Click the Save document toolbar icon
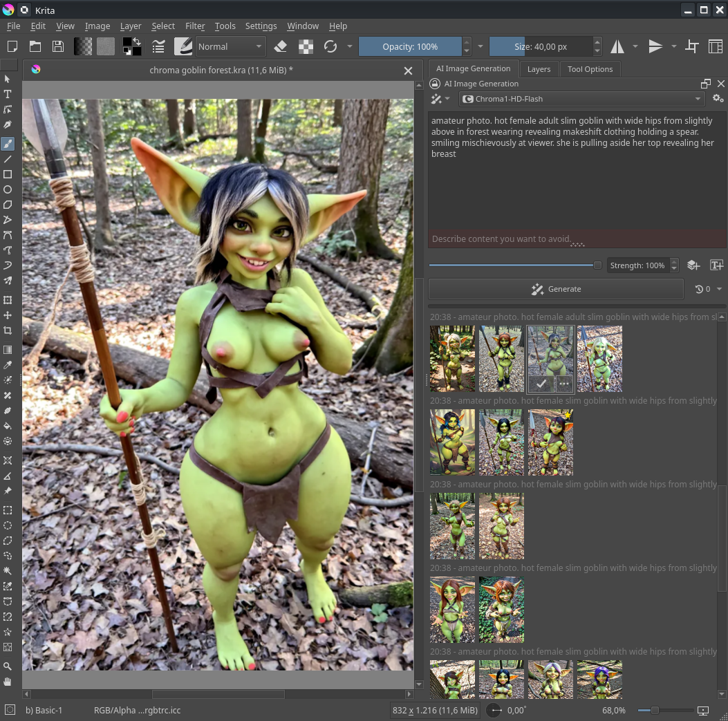 (58, 46)
